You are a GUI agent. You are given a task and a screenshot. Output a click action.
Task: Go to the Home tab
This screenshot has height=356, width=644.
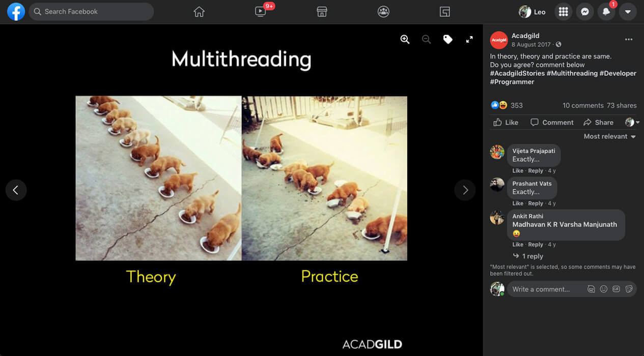199,12
